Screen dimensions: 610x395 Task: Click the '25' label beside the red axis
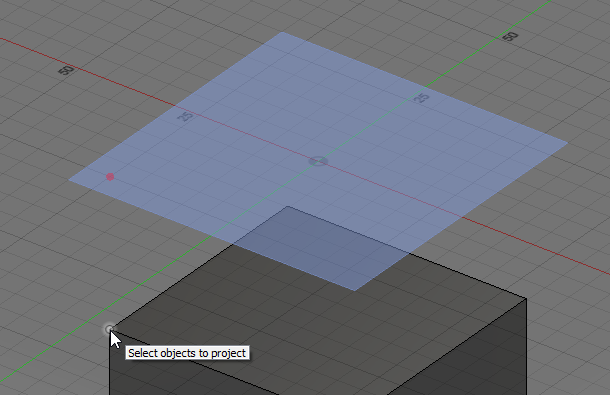185,116
